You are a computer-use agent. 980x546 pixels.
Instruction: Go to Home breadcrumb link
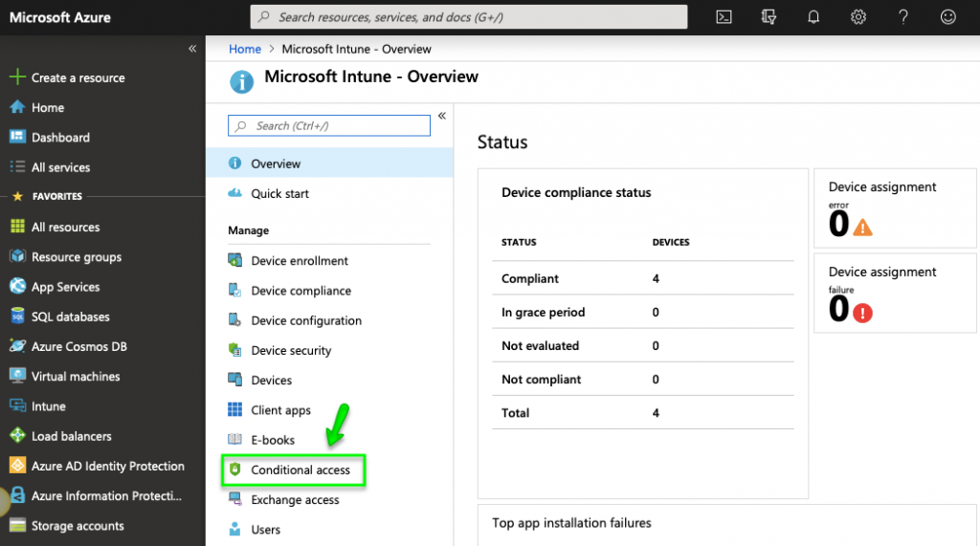click(x=245, y=49)
